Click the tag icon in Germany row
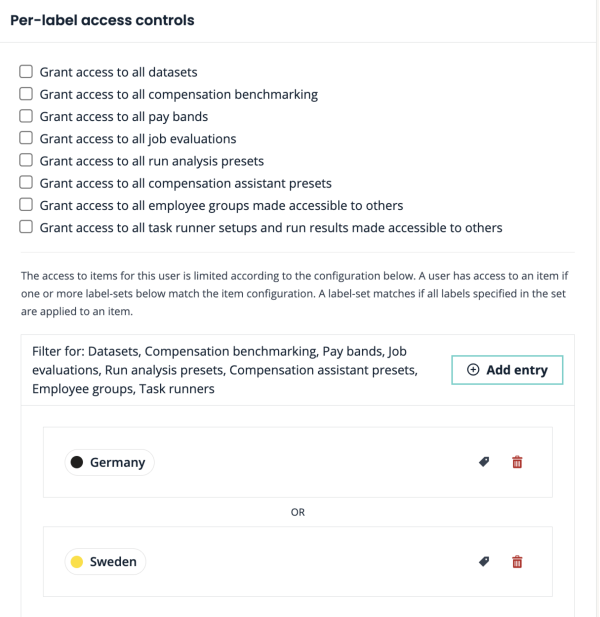 (484, 462)
